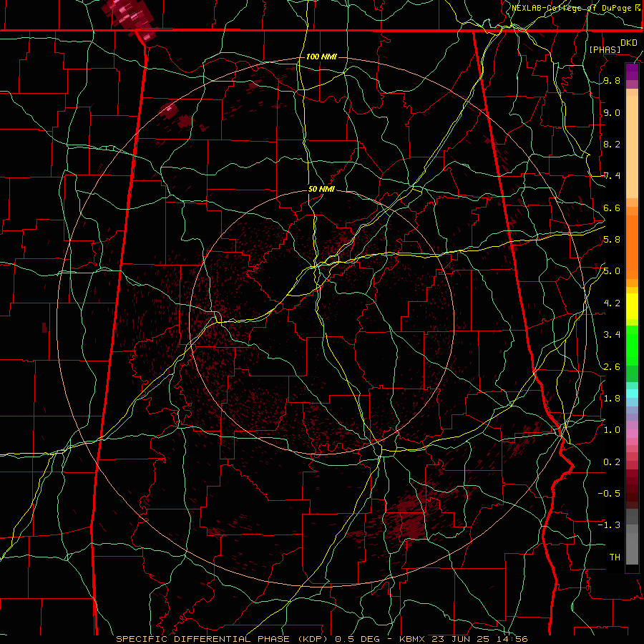This screenshot has width=644, height=644.
Task: Click the 4.2 value on the color scale
Action: tap(612, 303)
